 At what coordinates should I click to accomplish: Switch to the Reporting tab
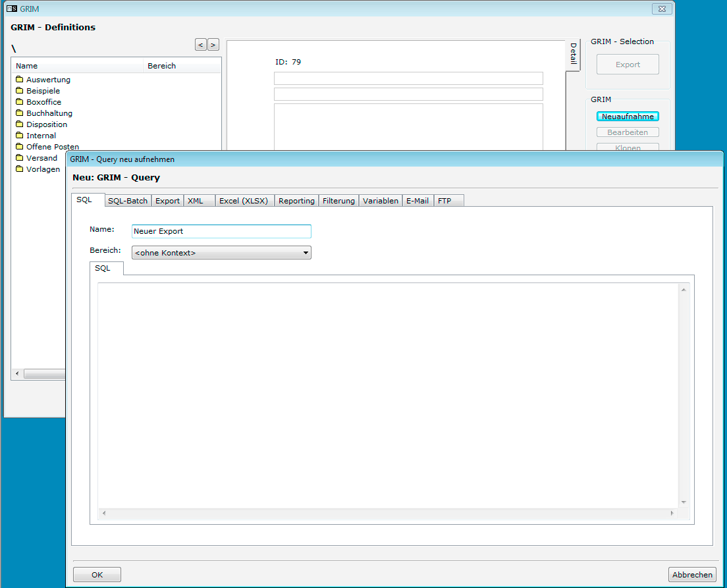pyautogui.click(x=296, y=201)
